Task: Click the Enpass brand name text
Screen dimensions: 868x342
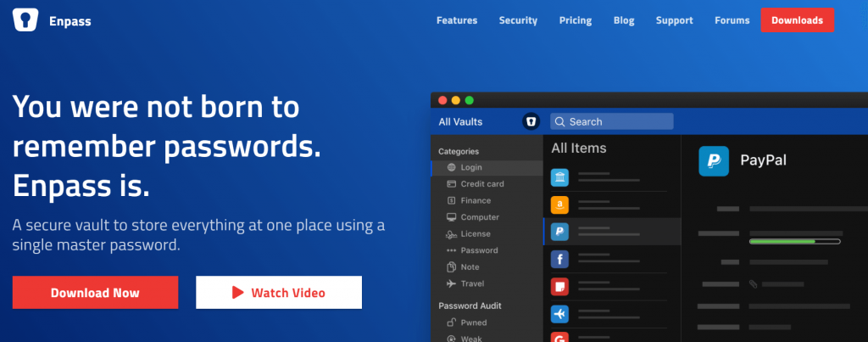Action: pyautogui.click(x=70, y=21)
